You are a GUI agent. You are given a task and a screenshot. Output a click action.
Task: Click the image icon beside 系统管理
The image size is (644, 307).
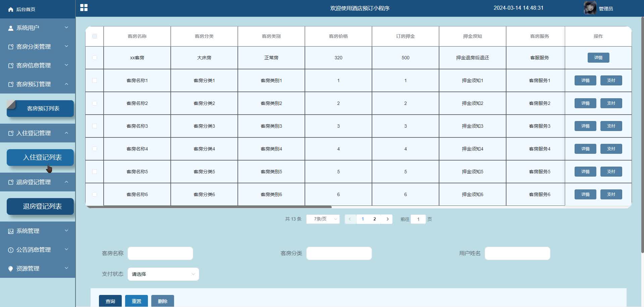coord(11,231)
